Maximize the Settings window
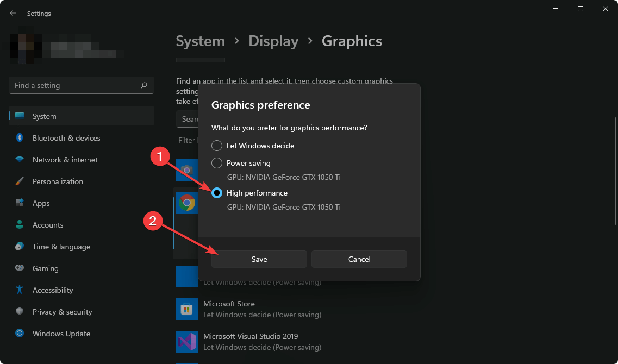The height and width of the screenshot is (364, 618). [580, 9]
